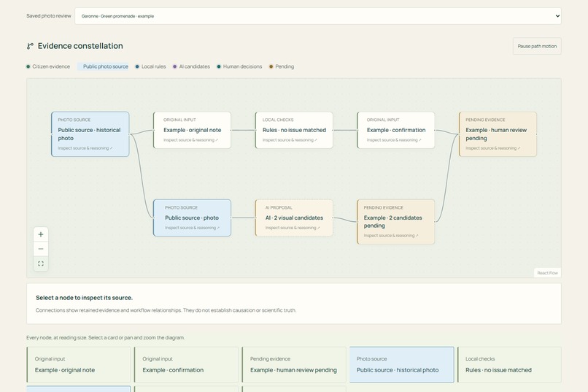Toggle Human decisions legend filter

click(x=239, y=66)
